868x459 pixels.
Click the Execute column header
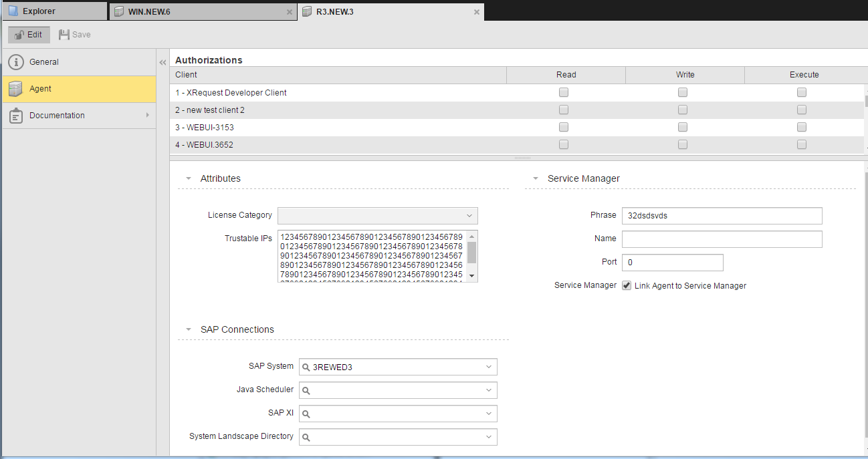[x=804, y=75]
